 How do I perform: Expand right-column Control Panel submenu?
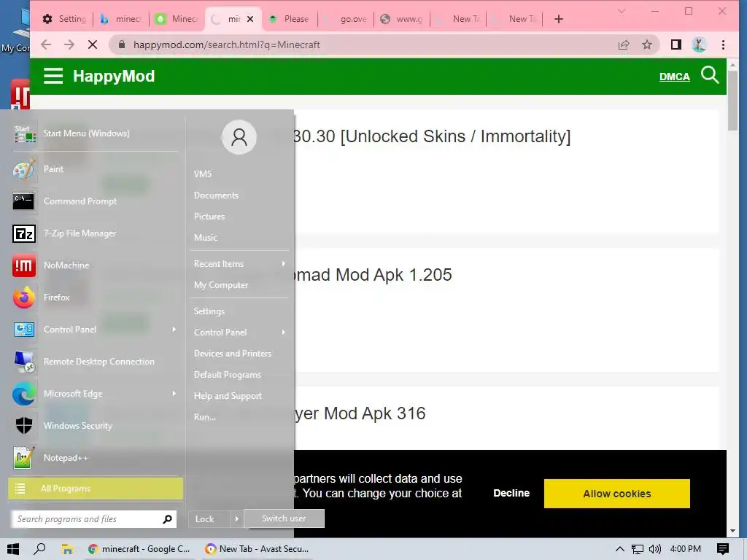284,332
